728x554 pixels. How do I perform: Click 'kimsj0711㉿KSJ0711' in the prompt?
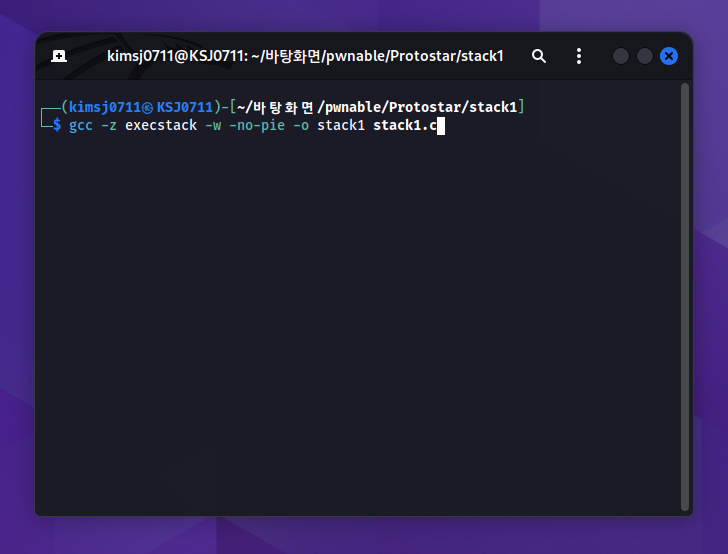pos(141,107)
